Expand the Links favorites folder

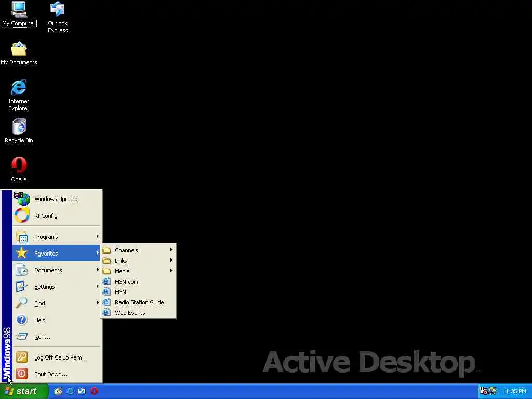point(138,261)
